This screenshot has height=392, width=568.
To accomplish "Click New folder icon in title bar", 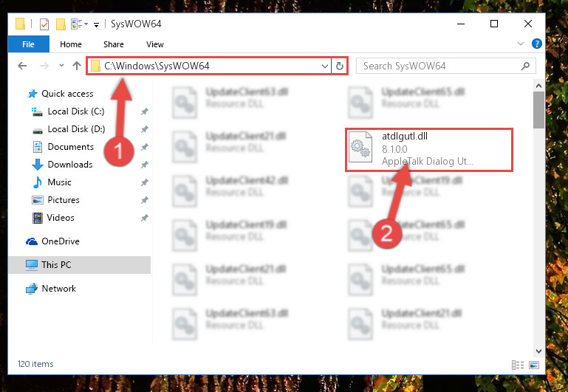I will pyautogui.click(x=61, y=24).
